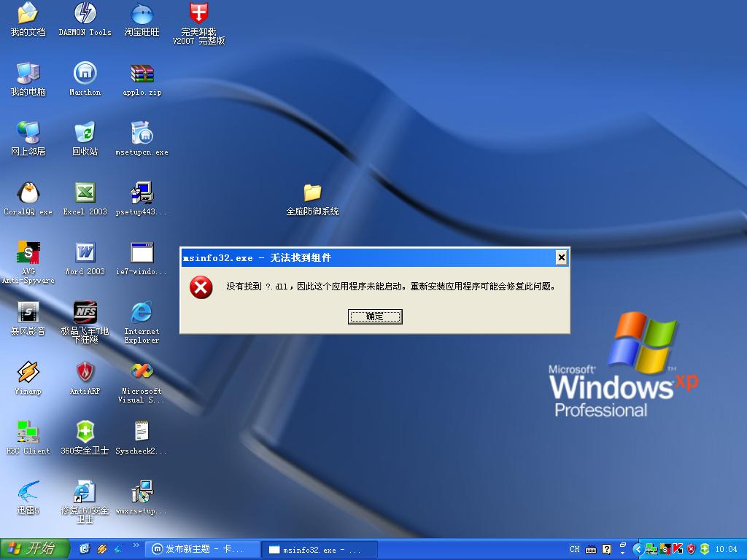Launch Winamp from the quick launch bar
747x560 pixels.
pos(101,549)
